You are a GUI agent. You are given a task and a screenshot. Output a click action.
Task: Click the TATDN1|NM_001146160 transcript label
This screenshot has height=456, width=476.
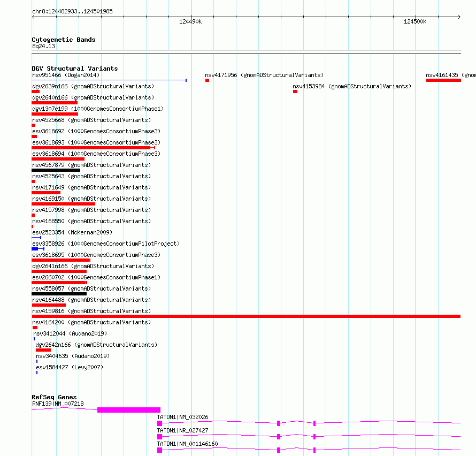(x=187, y=444)
